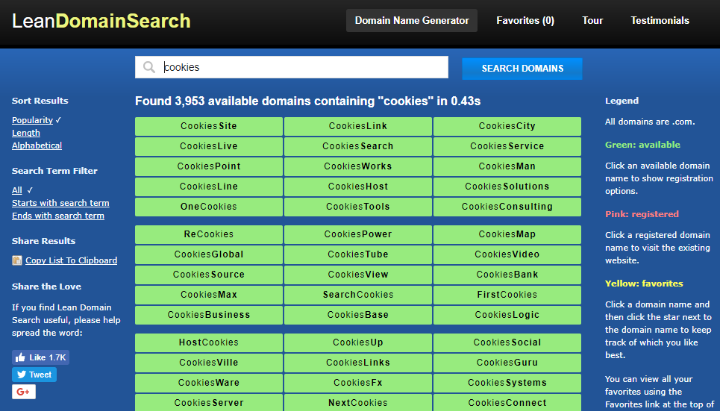Select the CookiesCity domain
The height and width of the screenshot is (411, 720).
[507, 126]
